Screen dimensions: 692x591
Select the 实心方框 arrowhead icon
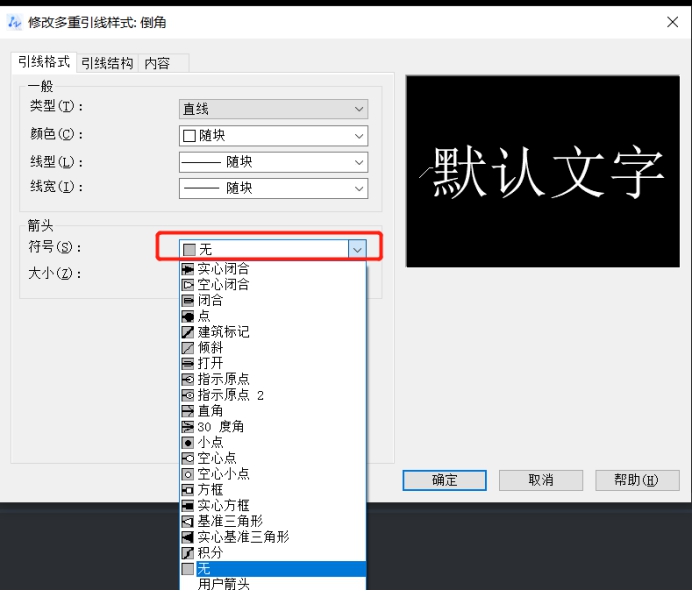tap(188, 505)
